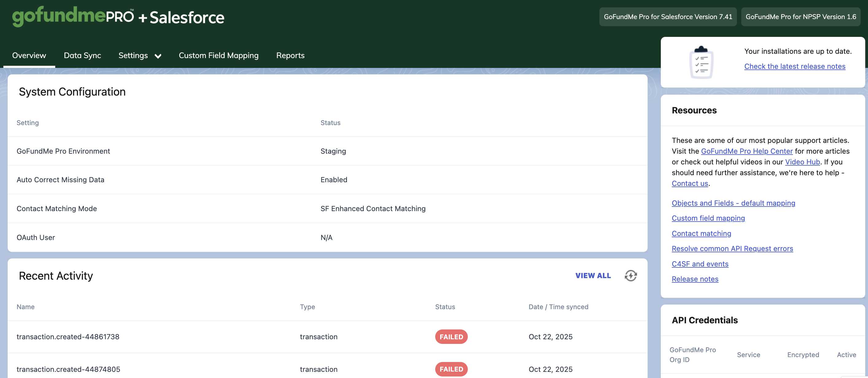Click the FAILED badge for transaction.created-44861738

tap(451, 337)
